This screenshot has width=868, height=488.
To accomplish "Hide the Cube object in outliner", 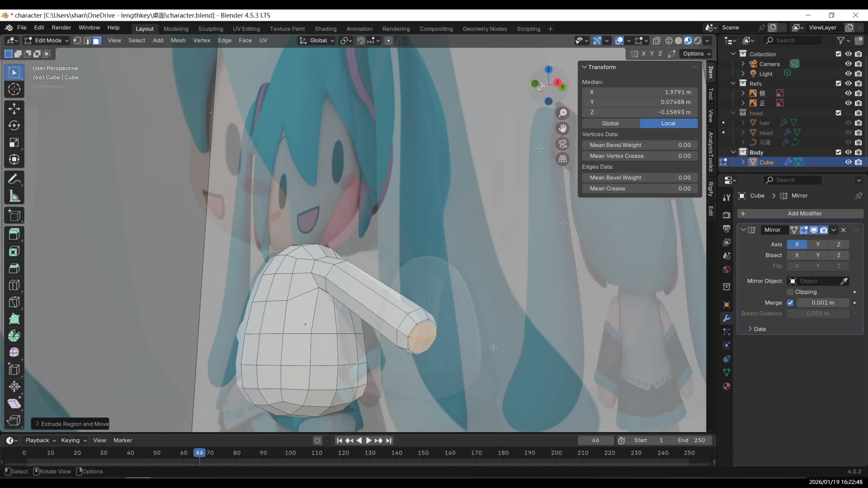I will (x=848, y=162).
